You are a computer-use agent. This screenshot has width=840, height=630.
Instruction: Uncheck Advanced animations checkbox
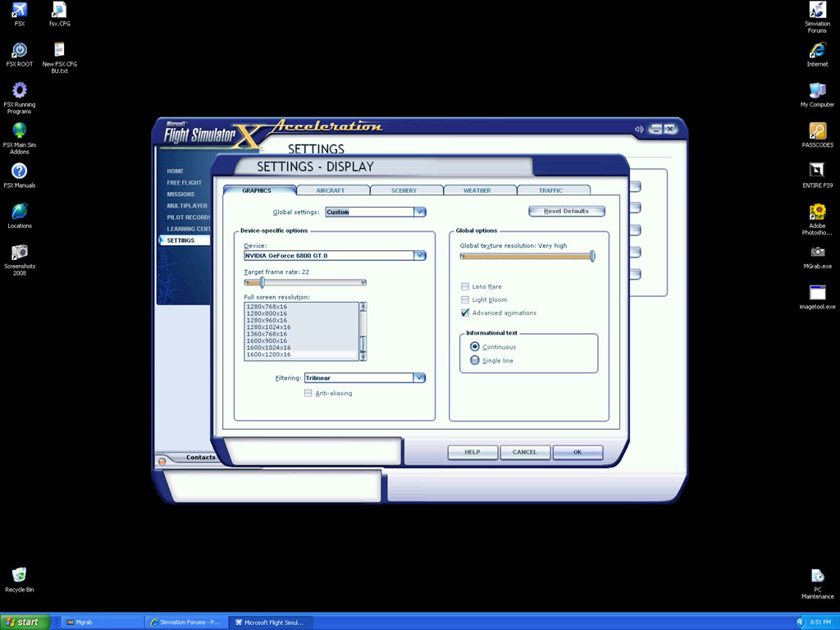(x=465, y=313)
